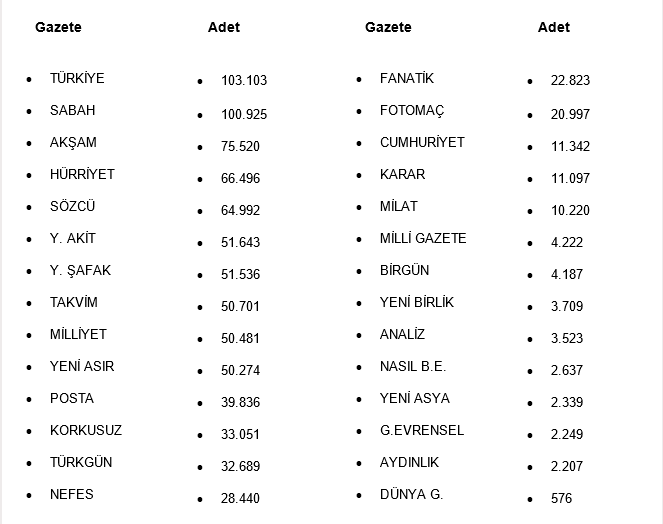Image resolution: width=663 pixels, height=524 pixels.
Task: Click the HÜRRİYET list item
Action: point(82,174)
